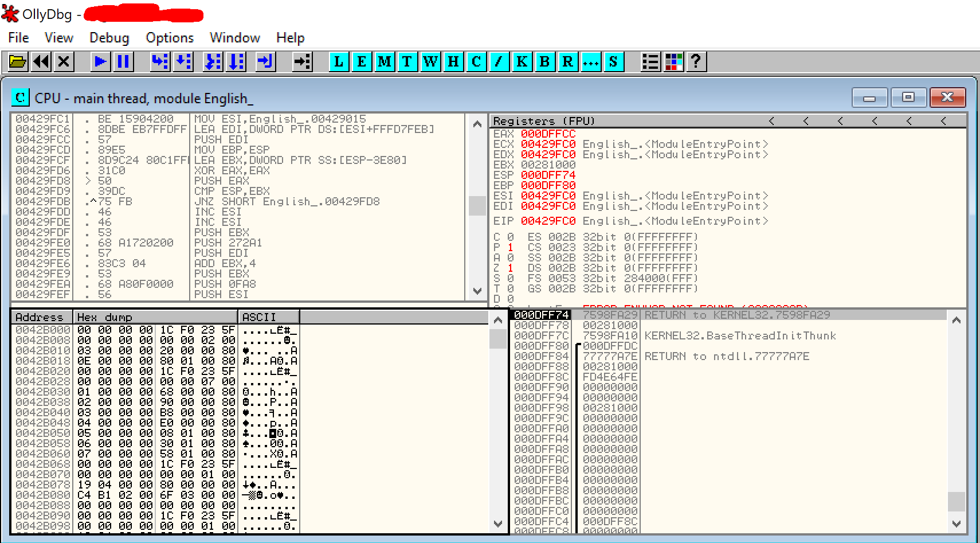
Task: Open the Window menu
Action: click(235, 38)
